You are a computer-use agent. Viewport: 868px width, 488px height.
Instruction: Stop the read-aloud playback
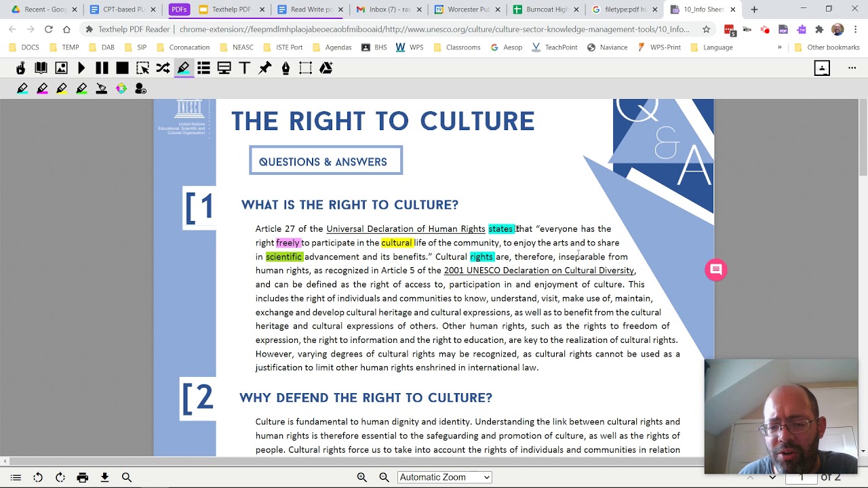click(x=122, y=68)
